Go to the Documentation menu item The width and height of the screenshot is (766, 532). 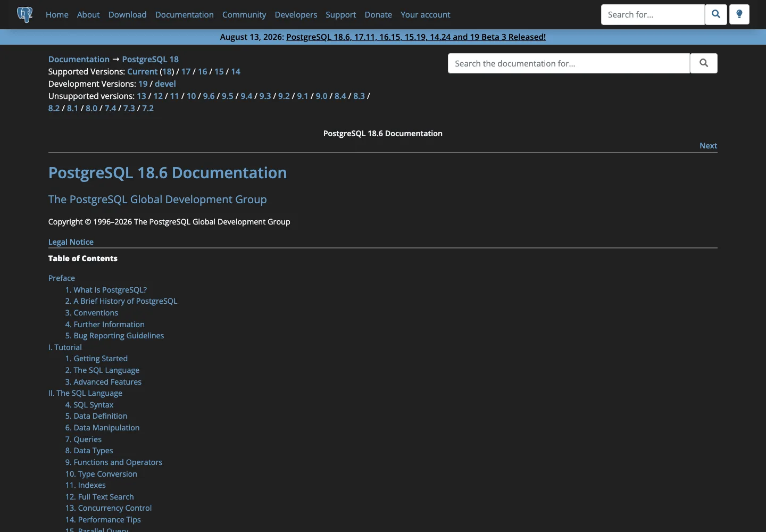coord(185,14)
